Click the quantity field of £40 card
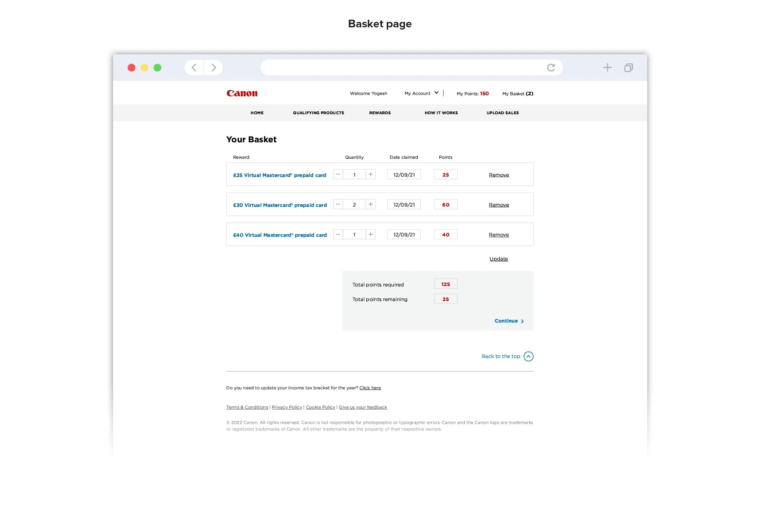This screenshot has width=760, height=532. (354, 235)
